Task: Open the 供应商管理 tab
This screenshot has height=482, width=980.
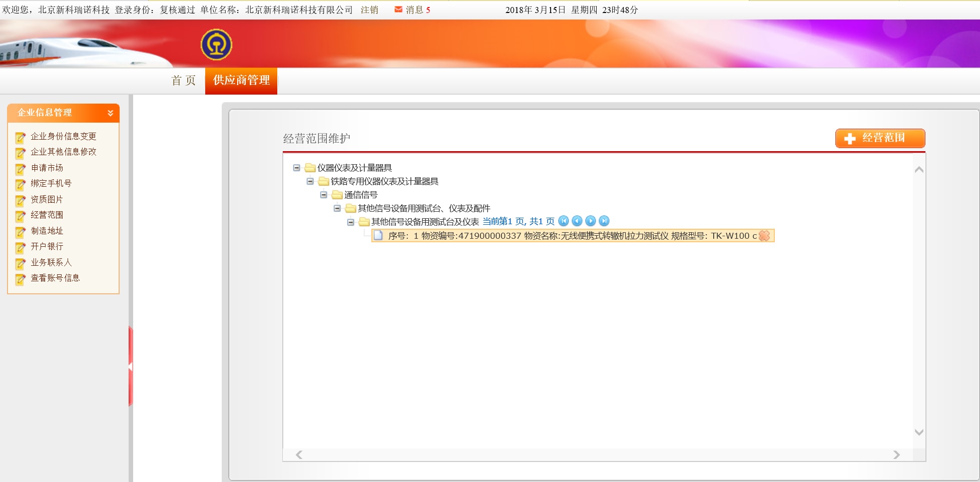Action: pos(241,81)
